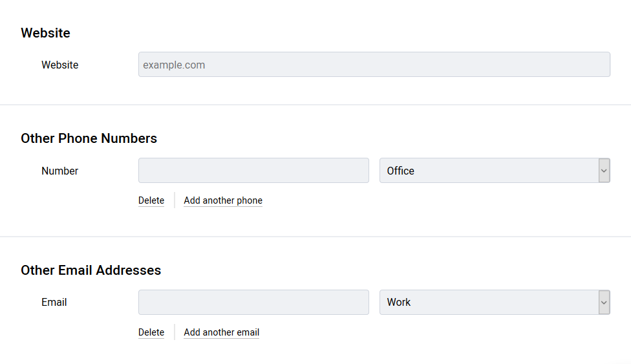Viewport: 631px width, 364px height.
Task: Click the chevron arrow on Work dropdown
Action: pyautogui.click(x=604, y=302)
